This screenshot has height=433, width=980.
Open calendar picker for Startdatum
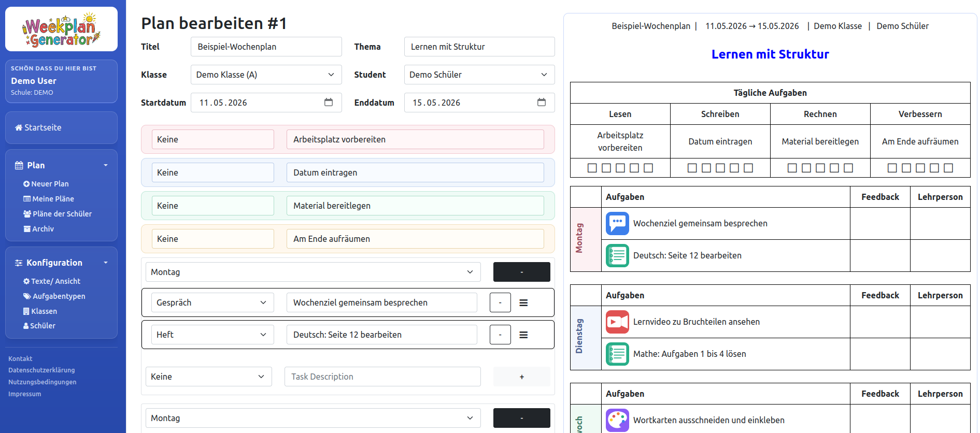point(329,102)
